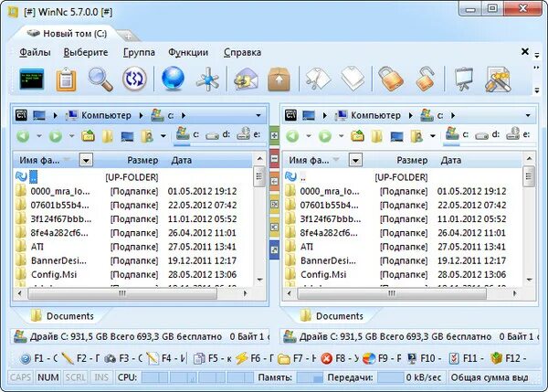Click right panel green back arrow
The width and height of the screenshot is (548, 392).
[x=292, y=136]
